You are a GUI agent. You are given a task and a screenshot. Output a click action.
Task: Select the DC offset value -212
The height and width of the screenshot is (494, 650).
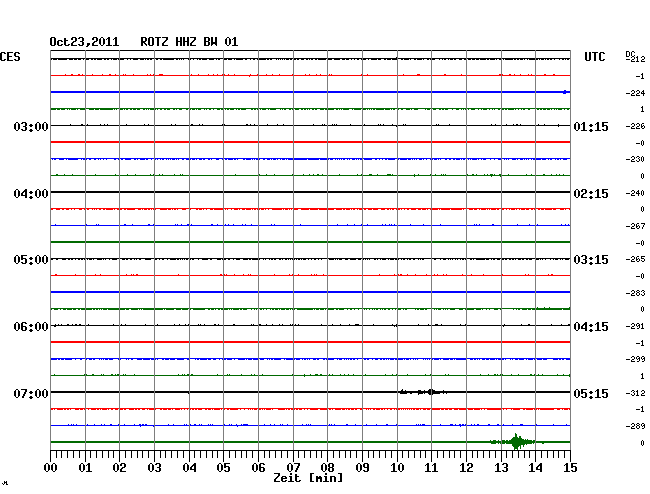pos(635,59)
